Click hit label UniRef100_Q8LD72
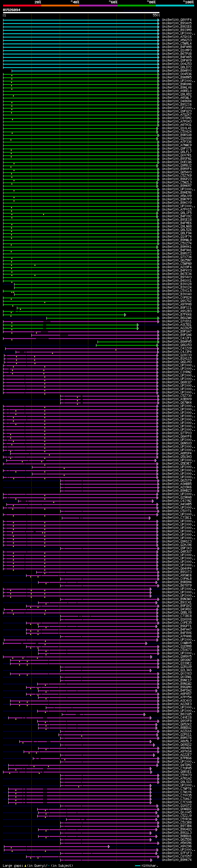This screenshot has width=197, height=868. [177, 67]
